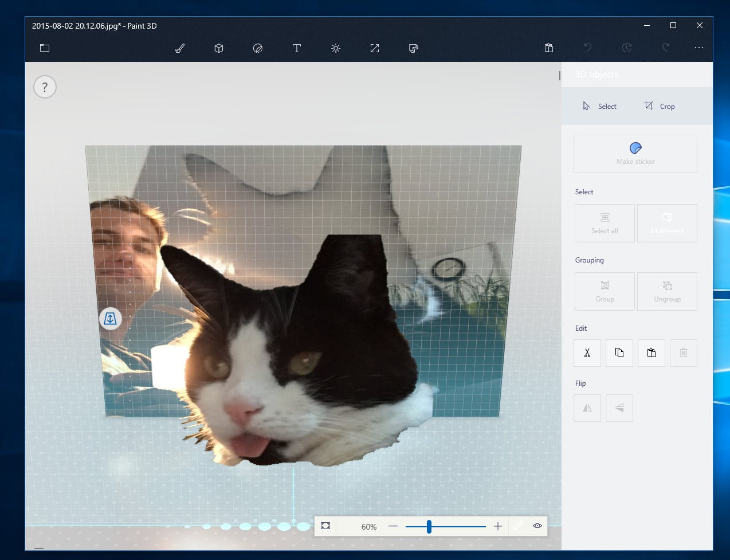Toggle view in 3D eye icon

(x=537, y=526)
